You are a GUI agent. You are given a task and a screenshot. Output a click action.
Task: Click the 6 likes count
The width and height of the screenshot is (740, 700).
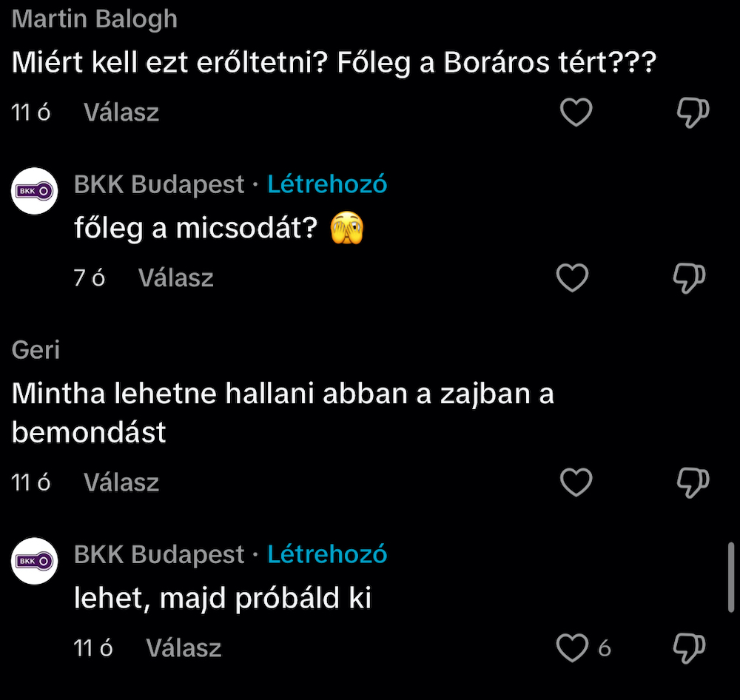[x=605, y=649]
